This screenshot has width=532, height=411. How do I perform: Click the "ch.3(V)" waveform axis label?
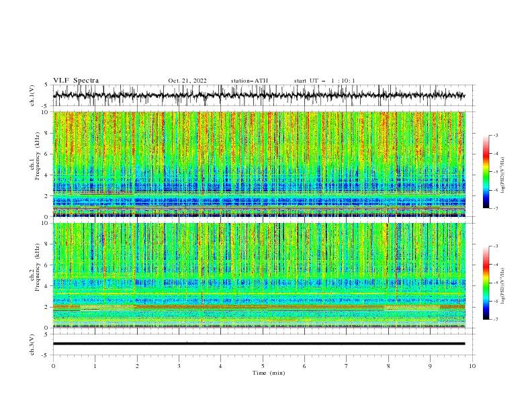tap(32, 345)
